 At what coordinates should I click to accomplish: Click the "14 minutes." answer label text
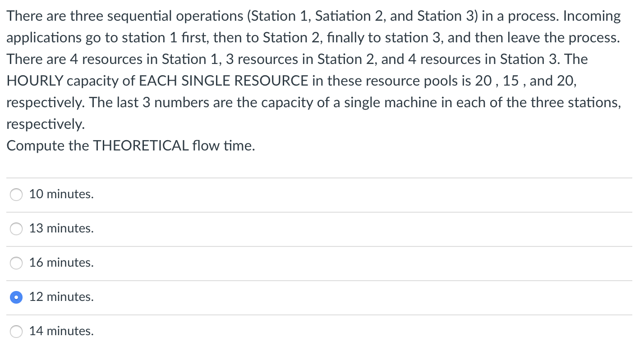pos(61,331)
